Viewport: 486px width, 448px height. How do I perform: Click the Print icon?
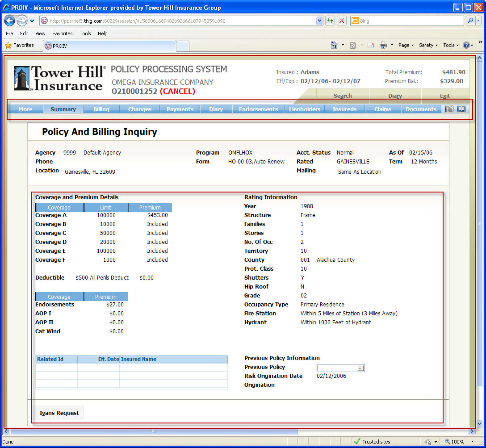(383, 45)
